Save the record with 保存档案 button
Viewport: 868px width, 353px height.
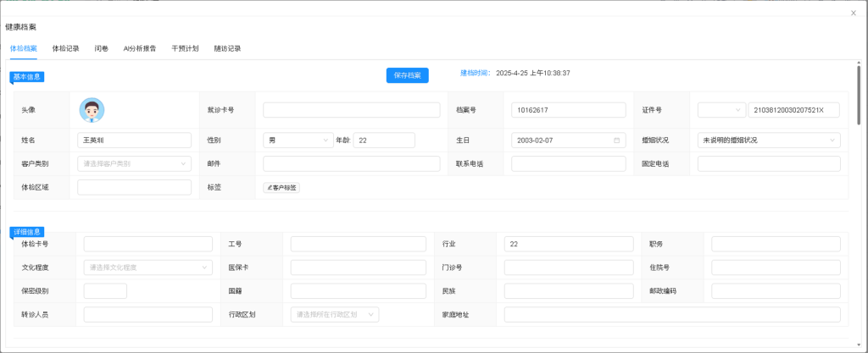click(x=408, y=75)
